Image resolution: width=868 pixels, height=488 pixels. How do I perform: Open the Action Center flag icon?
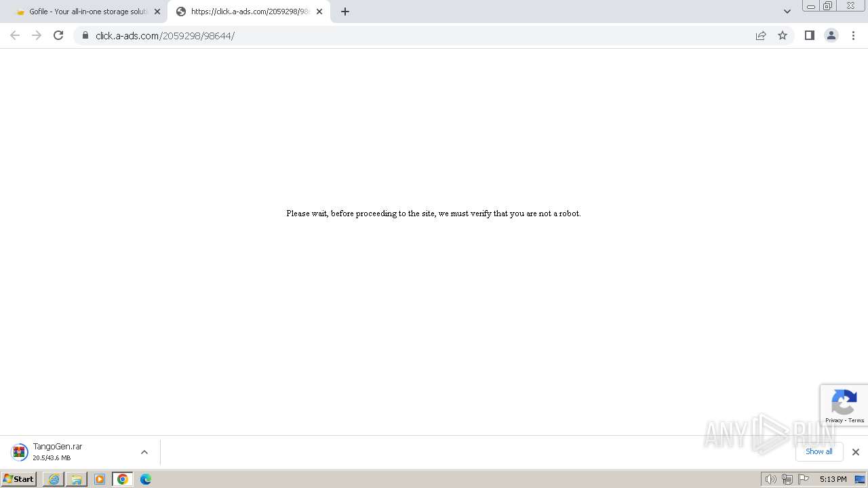[804, 479]
